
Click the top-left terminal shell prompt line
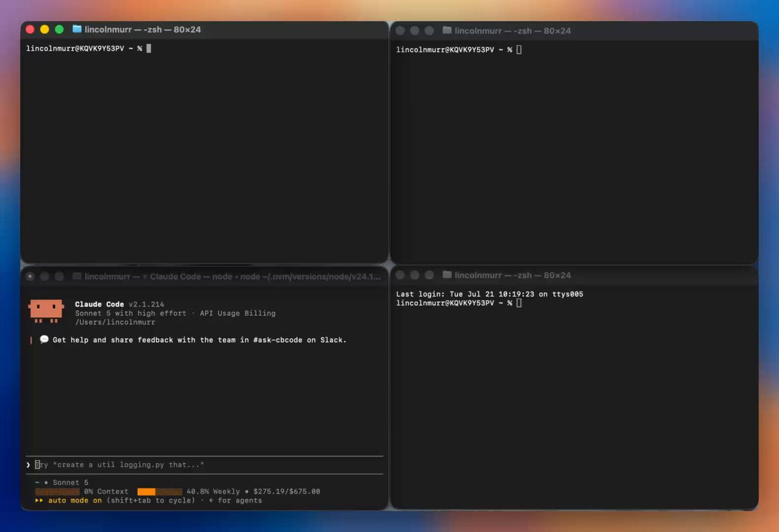pyautogui.click(x=88, y=49)
